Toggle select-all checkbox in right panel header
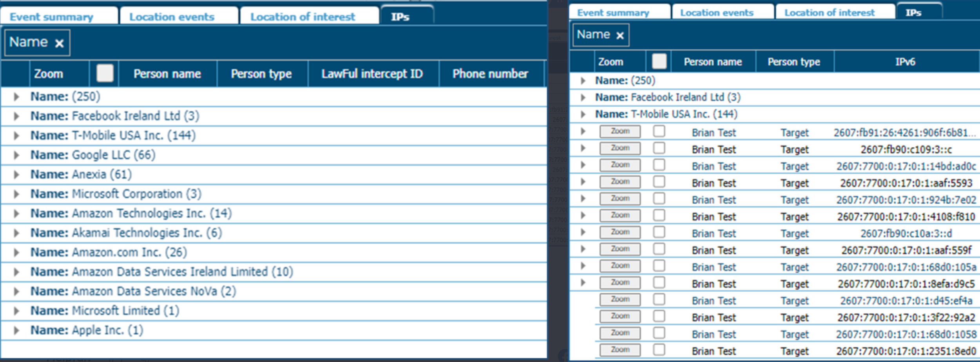This screenshot has width=980, height=362. click(659, 62)
